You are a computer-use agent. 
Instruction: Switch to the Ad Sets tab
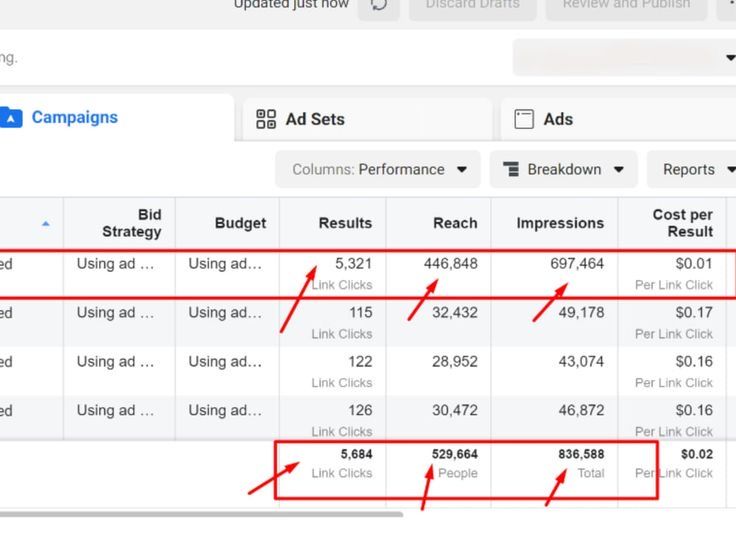coord(301,119)
